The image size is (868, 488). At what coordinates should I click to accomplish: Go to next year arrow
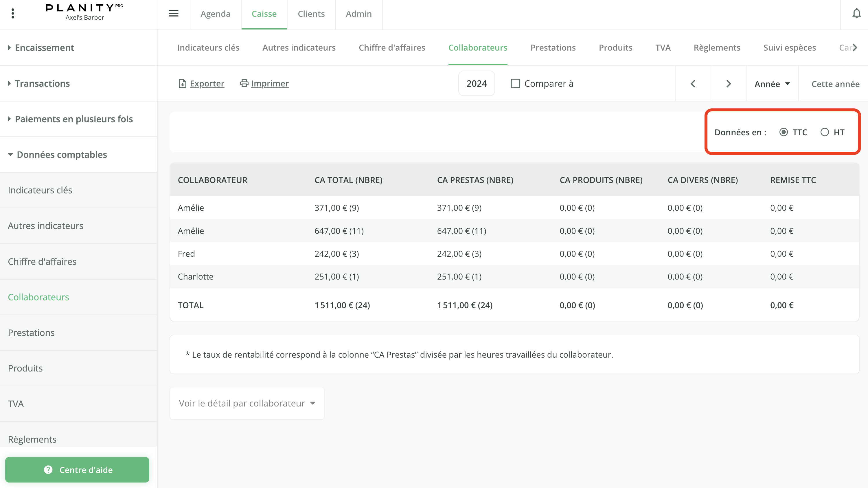coord(729,84)
